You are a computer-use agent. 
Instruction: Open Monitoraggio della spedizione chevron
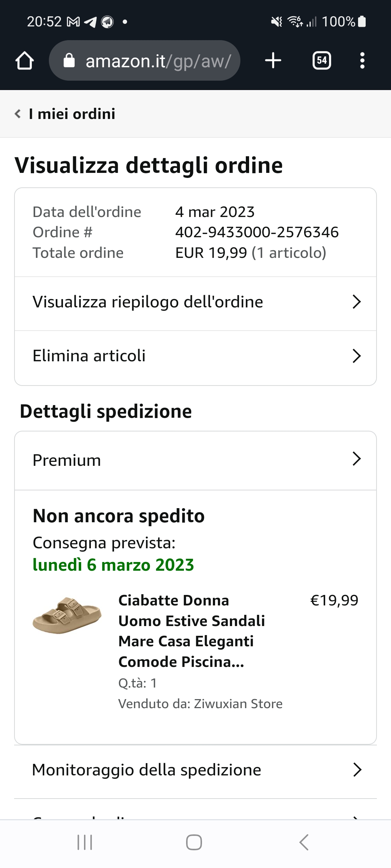[357, 770]
